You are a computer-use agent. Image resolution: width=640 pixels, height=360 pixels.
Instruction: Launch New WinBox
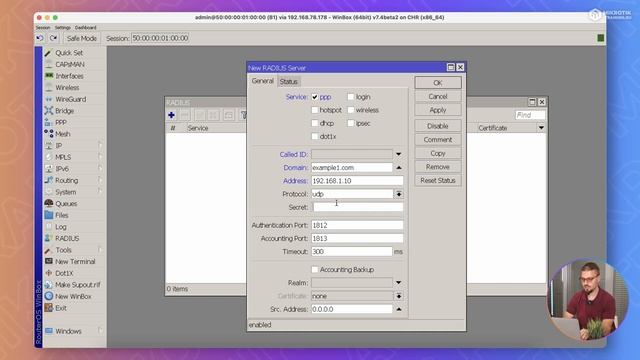(73, 296)
